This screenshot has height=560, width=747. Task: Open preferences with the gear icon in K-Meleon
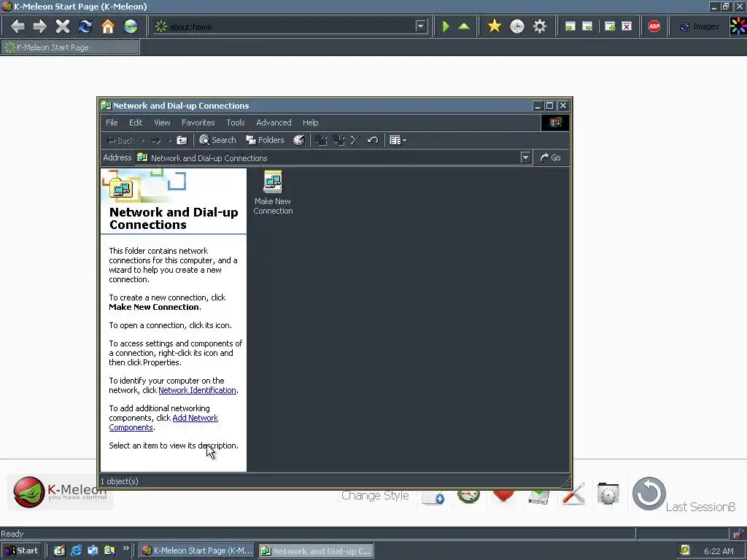[x=540, y=26]
